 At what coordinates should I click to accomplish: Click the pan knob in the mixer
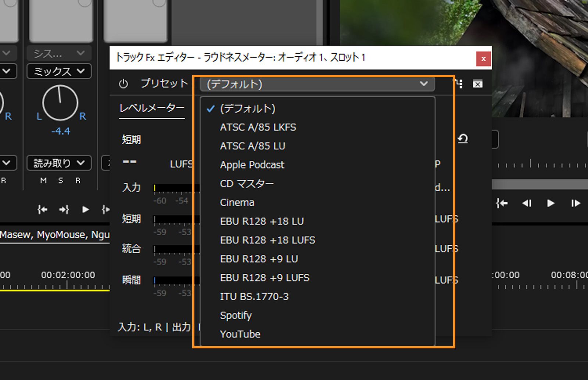[x=60, y=103]
